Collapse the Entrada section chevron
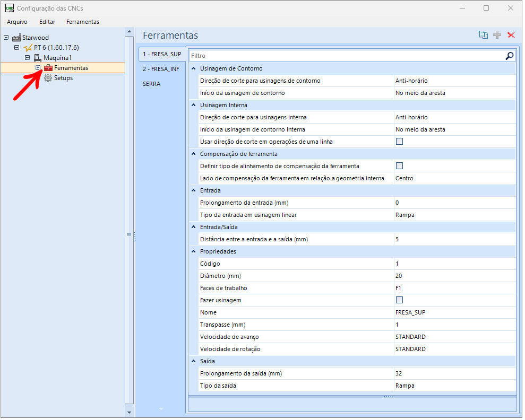This screenshot has height=420, width=525. pos(194,191)
